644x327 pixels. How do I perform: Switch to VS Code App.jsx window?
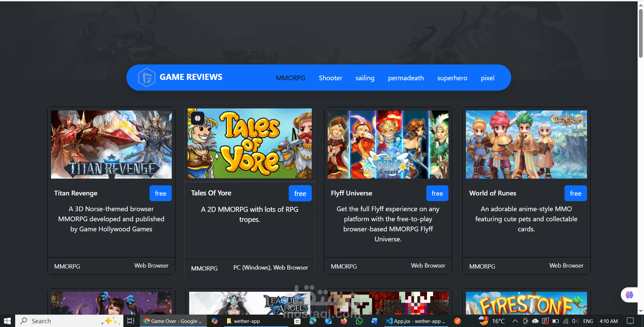click(x=416, y=321)
